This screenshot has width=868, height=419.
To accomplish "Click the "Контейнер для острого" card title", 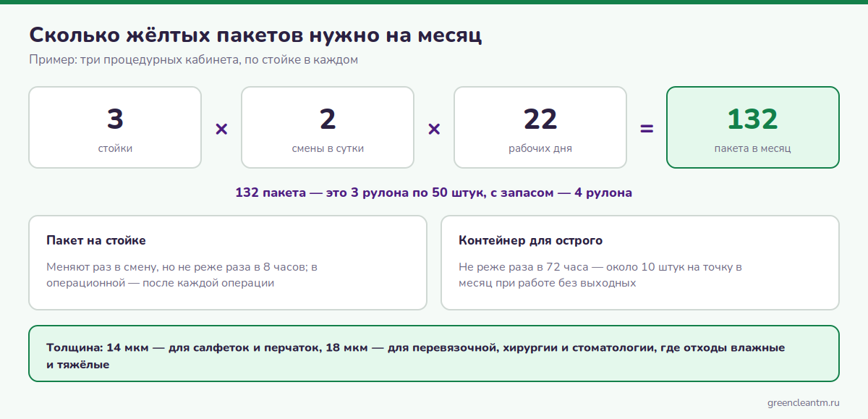I will [x=530, y=240].
